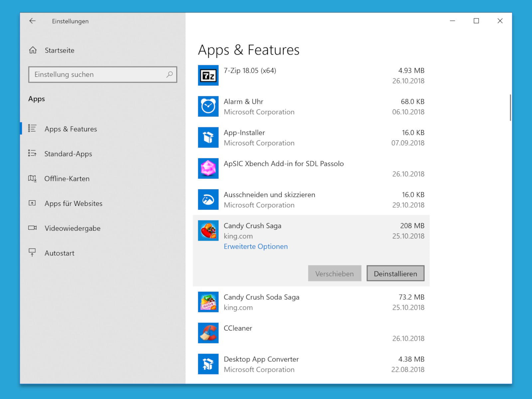Screen dimensions: 532x399
Task: Click the 208 MB size value
Action: [x=412, y=226]
